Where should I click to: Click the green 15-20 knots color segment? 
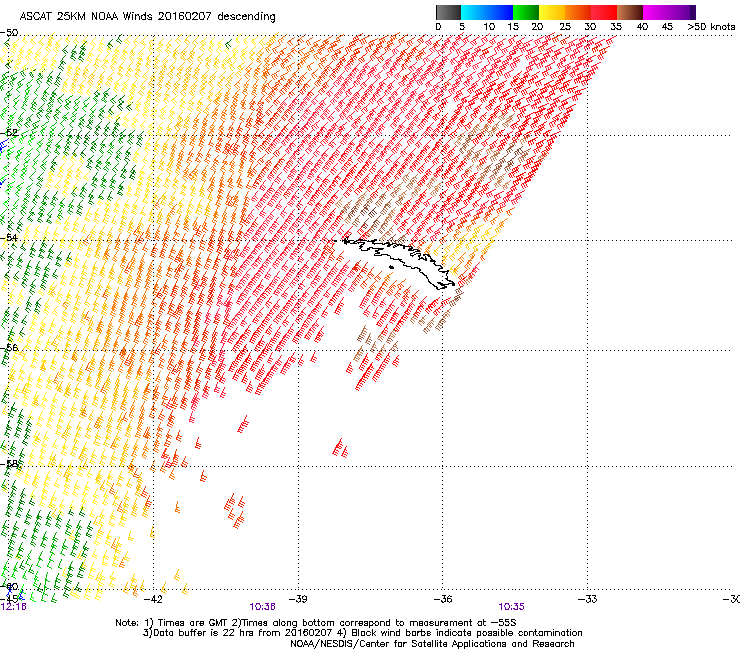click(x=526, y=12)
